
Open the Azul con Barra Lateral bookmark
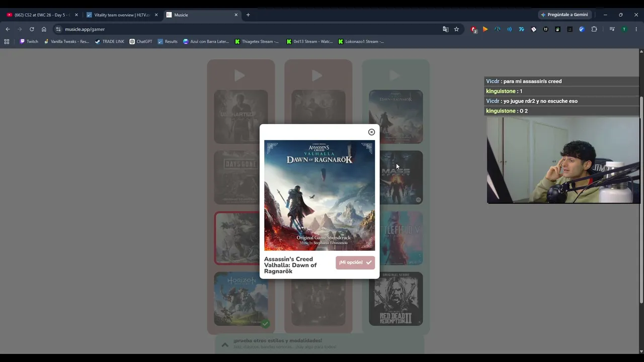206,42
